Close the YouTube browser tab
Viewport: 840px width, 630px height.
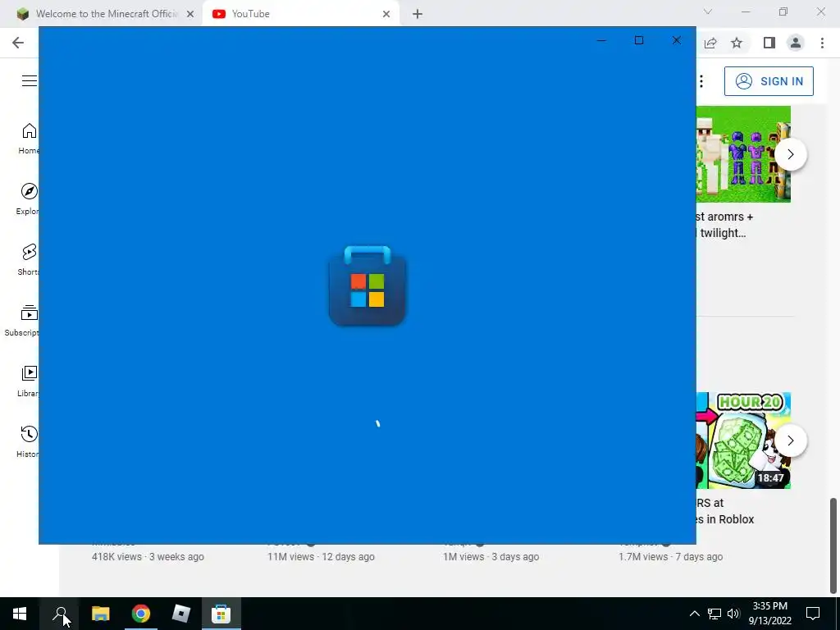pyautogui.click(x=386, y=14)
